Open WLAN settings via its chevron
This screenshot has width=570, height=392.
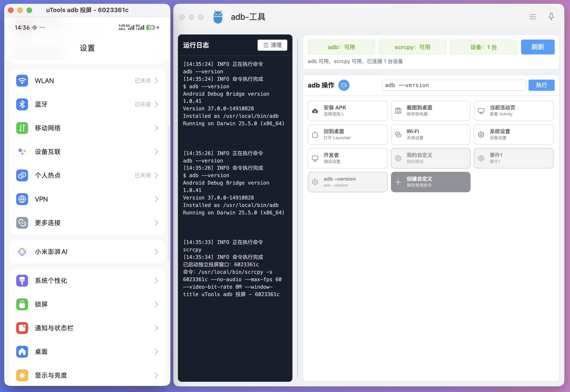(x=156, y=81)
